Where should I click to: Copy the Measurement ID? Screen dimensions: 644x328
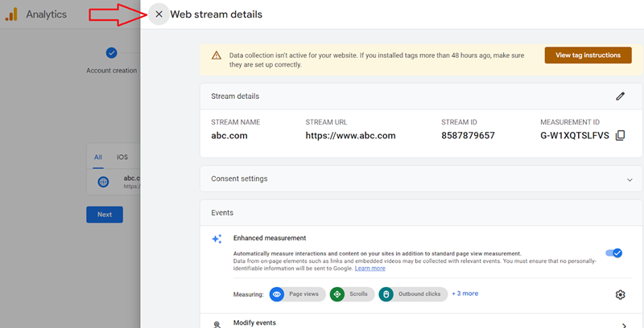pos(620,136)
